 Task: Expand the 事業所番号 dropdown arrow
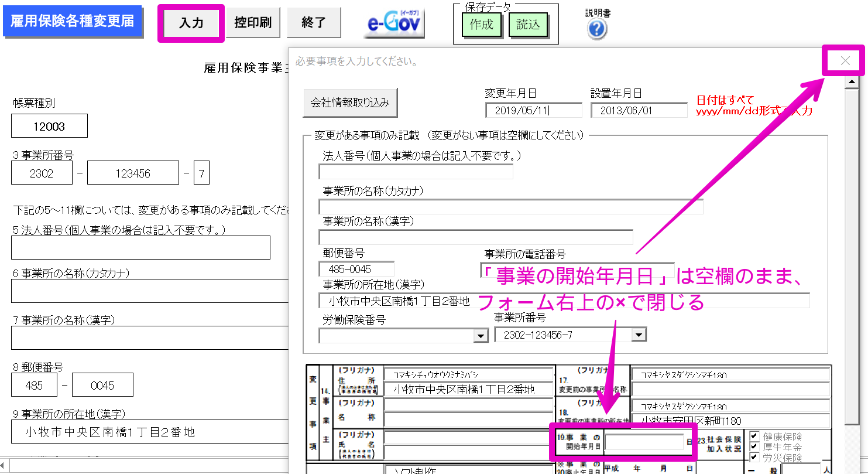pyautogui.click(x=639, y=335)
